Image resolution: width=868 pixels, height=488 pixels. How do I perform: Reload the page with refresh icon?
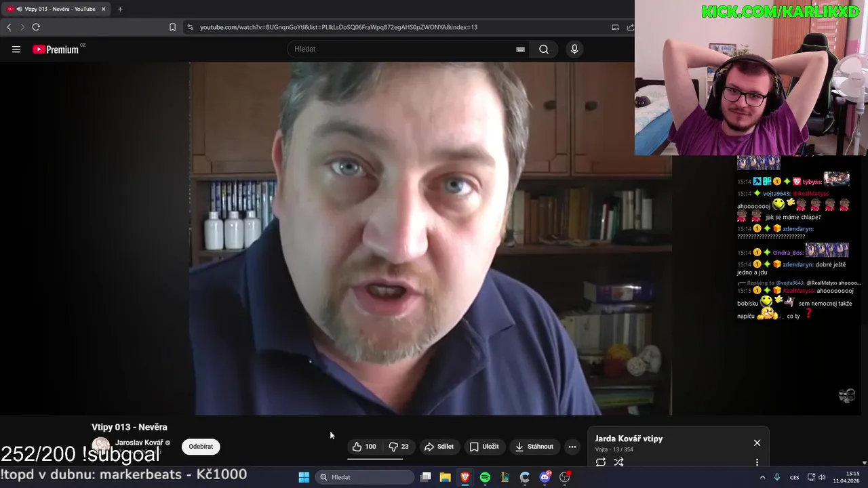(36, 27)
